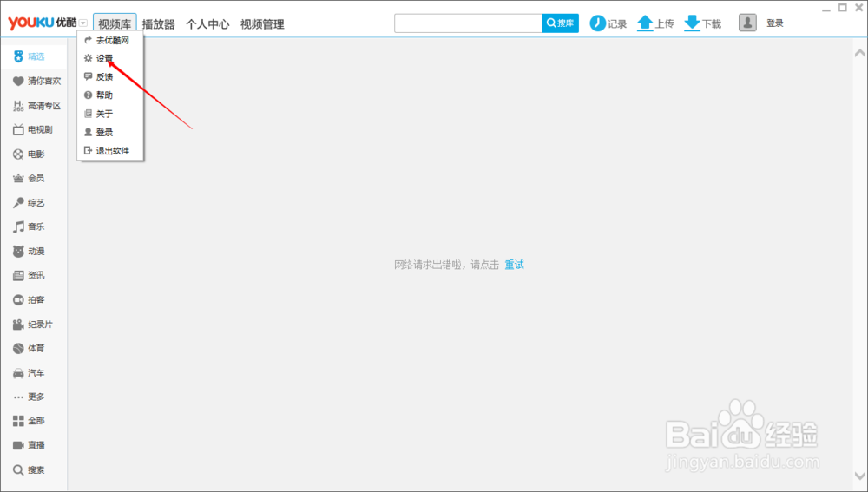
Task: Click the 重试 retry link
Action: point(514,265)
